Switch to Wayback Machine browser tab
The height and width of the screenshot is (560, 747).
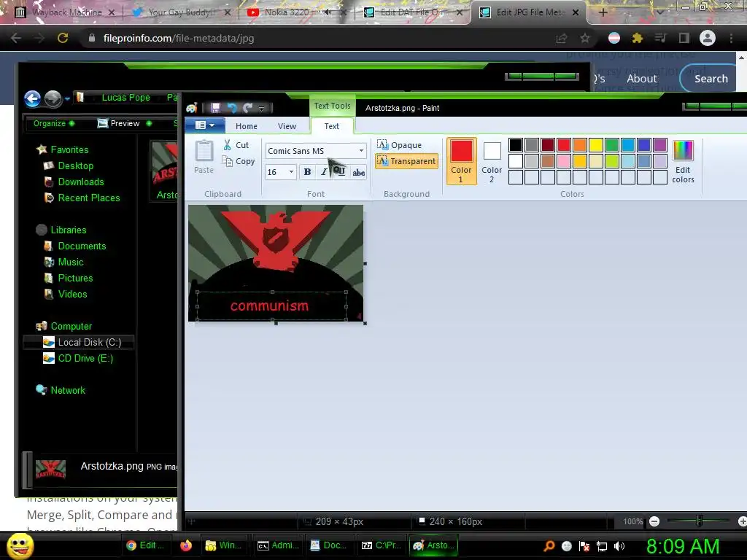point(64,12)
